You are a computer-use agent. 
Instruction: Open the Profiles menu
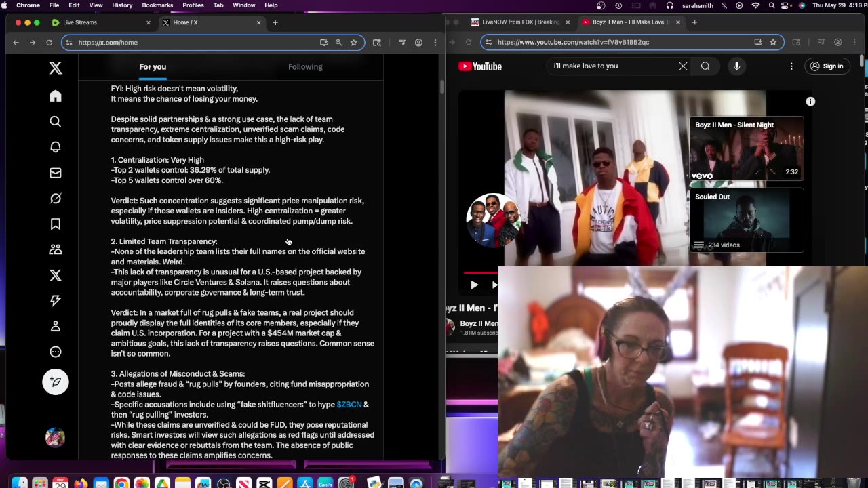tap(193, 5)
